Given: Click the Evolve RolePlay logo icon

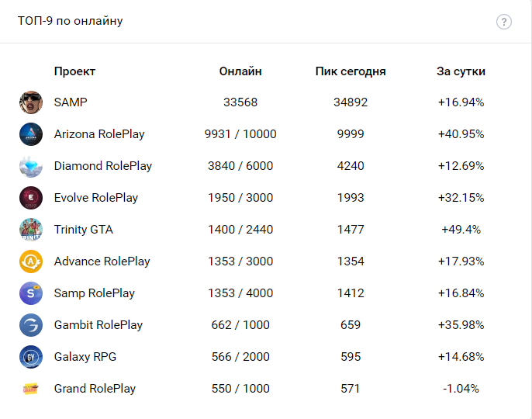Looking at the screenshot, I should tap(31, 198).
